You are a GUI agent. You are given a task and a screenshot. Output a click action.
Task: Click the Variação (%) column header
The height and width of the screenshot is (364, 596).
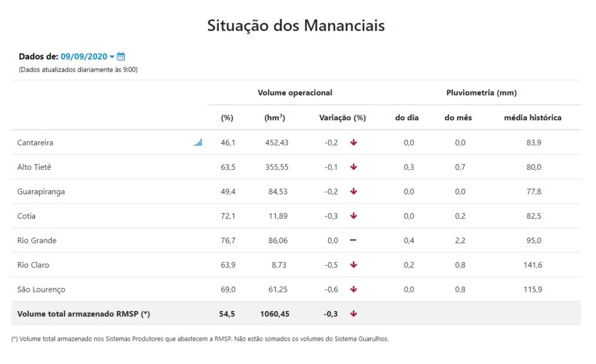tap(342, 117)
